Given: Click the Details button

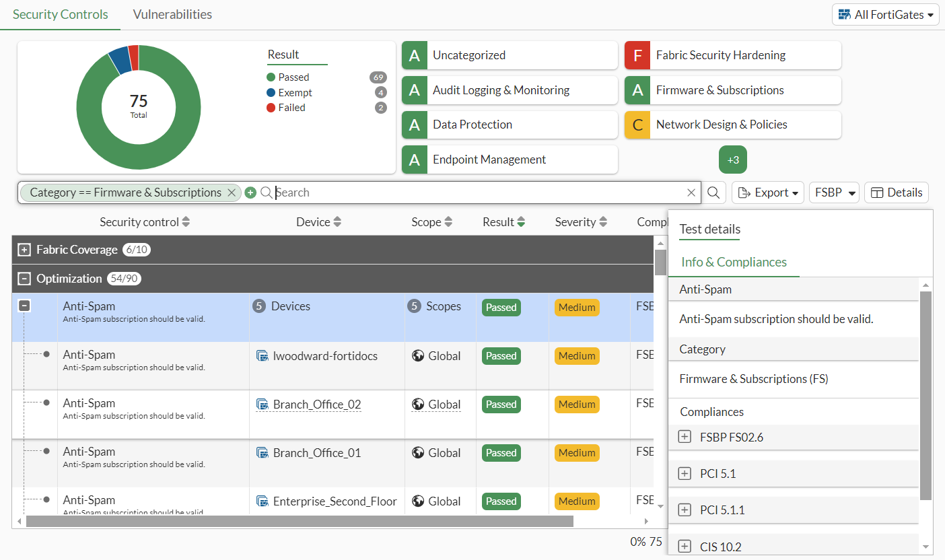Looking at the screenshot, I should pos(896,193).
